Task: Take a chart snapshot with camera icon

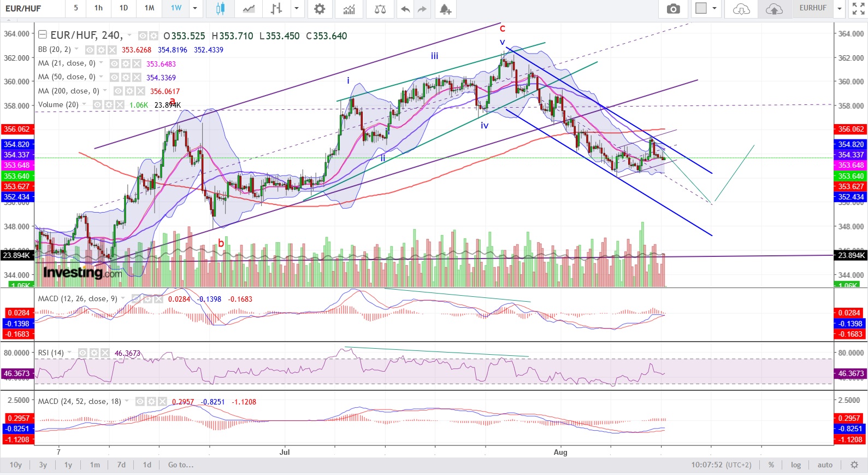Action: click(673, 9)
